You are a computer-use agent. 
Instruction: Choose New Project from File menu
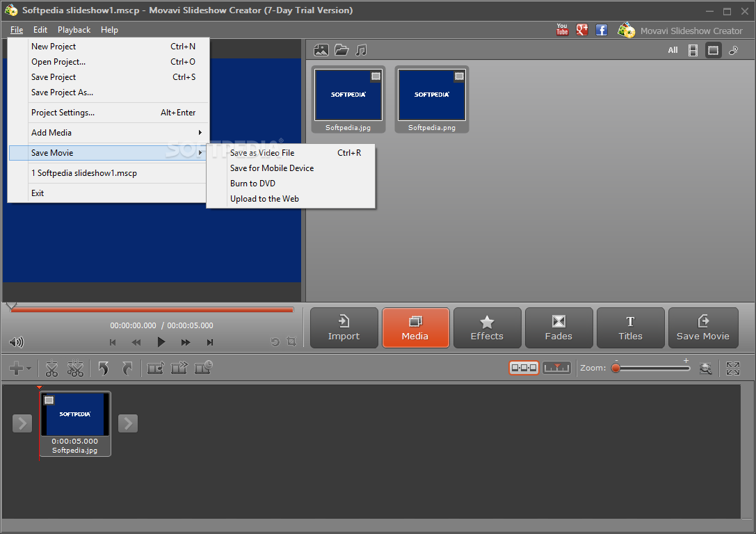[x=109, y=47]
